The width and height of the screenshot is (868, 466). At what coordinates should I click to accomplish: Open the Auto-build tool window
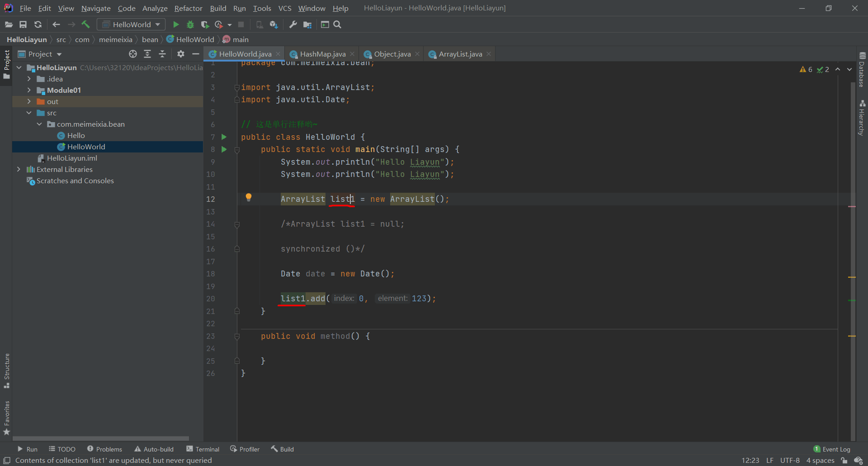154,449
